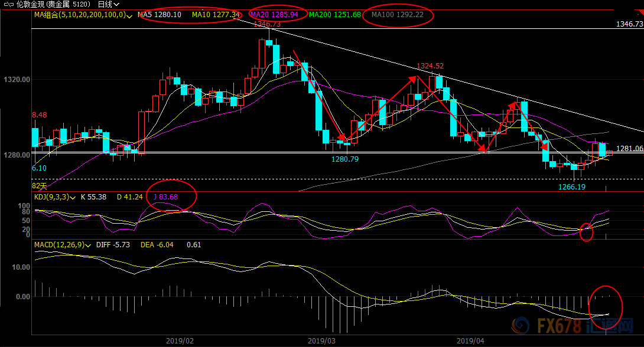The image size is (644, 347).
Task: Expand the KDJ(9,3,3) indicator dropdown
Action: pos(73,197)
